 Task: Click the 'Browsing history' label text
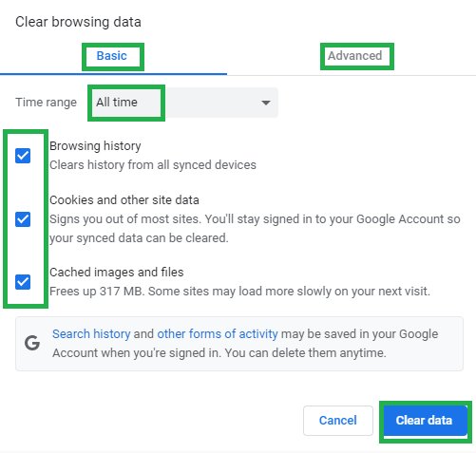pyautogui.click(x=95, y=146)
